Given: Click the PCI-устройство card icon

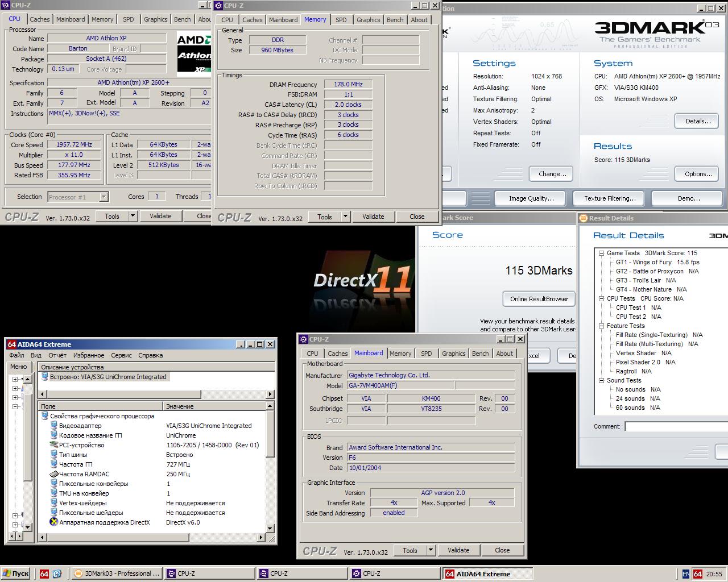Looking at the screenshot, I should 54,445.
